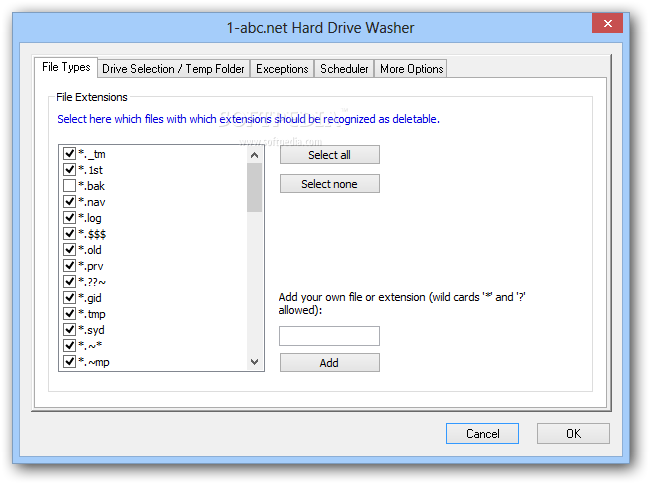The height and width of the screenshot is (484, 650).
Task: Uncheck the *.~mp extension checkbox
Action: pos(69,362)
